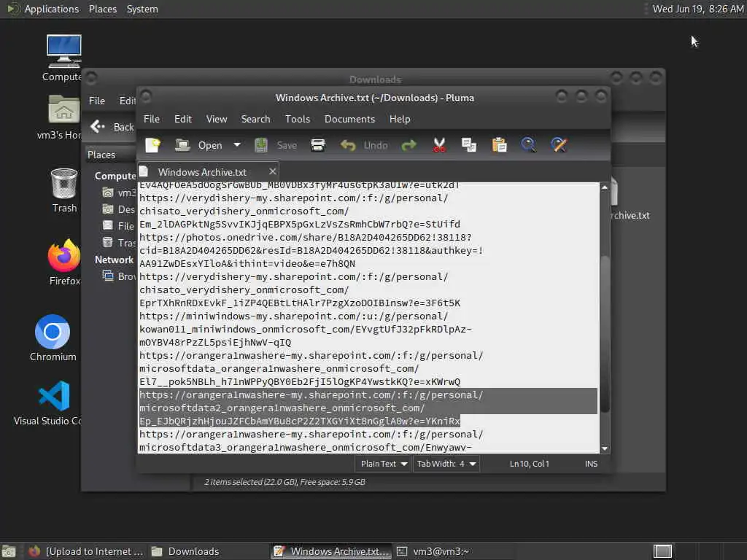Open the System menu in top panel
747x560 pixels.
142,9
